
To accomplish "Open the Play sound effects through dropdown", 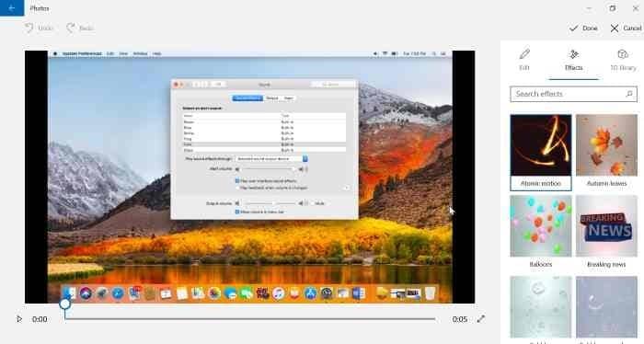I will pos(271,158).
